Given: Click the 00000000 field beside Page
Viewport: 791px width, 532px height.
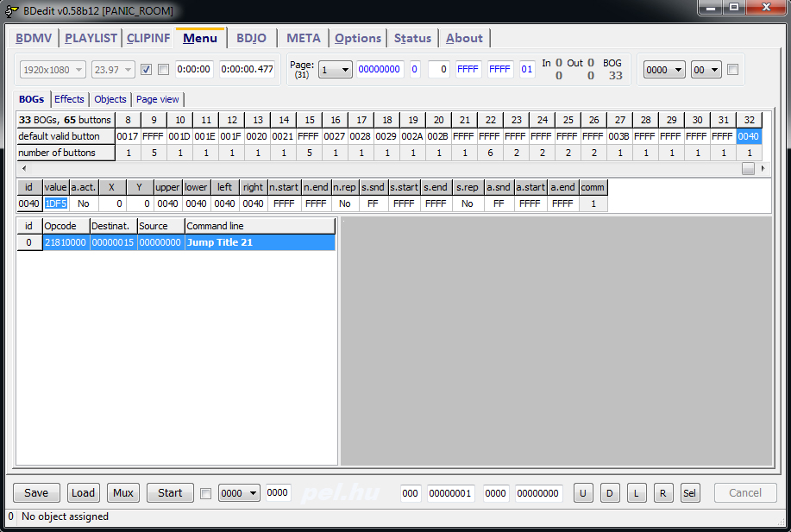Looking at the screenshot, I should tap(380, 69).
